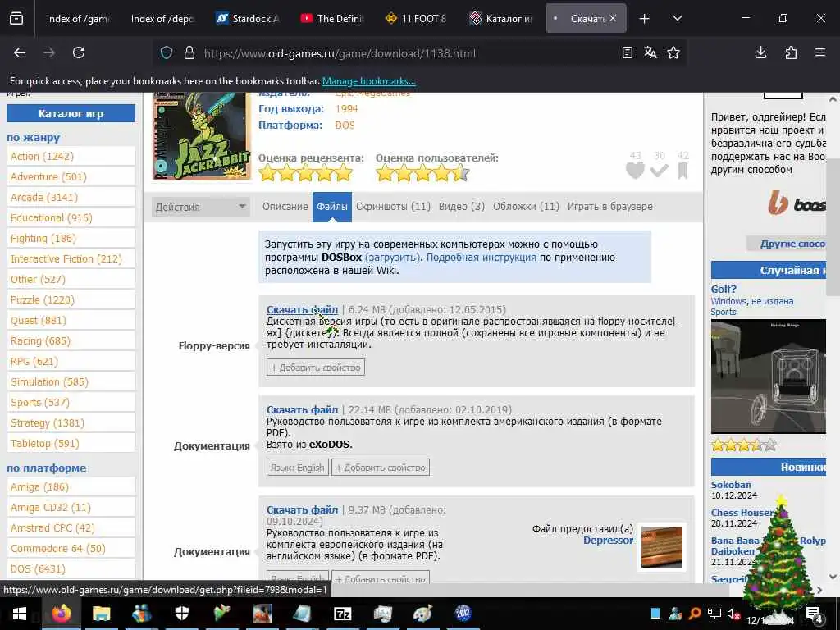This screenshot has width=840, height=630.
Task: Open the Golf? game title link
Action: point(724,290)
